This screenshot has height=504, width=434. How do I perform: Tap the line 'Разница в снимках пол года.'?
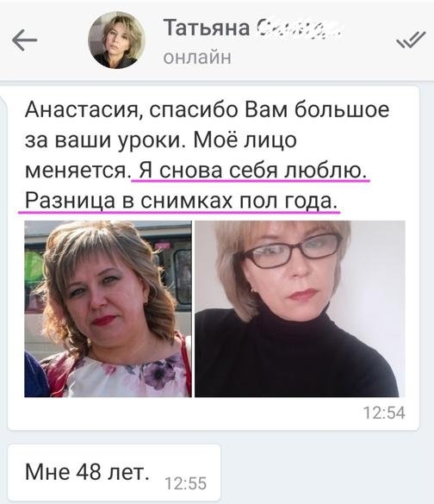tap(182, 201)
